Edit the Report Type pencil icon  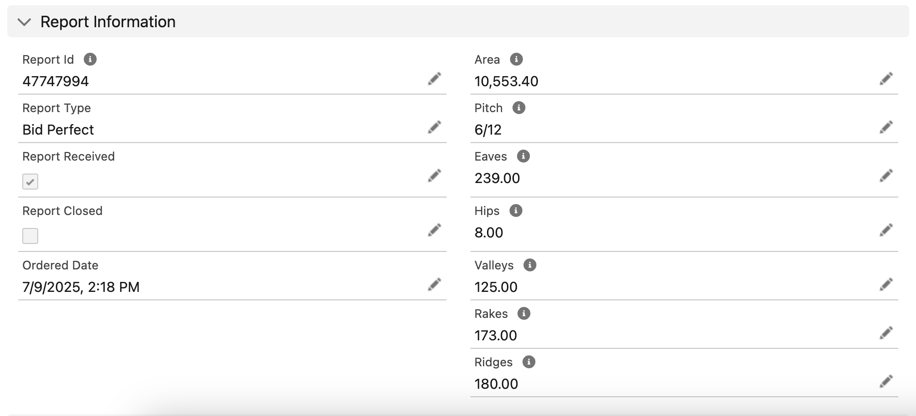pyautogui.click(x=434, y=127)
